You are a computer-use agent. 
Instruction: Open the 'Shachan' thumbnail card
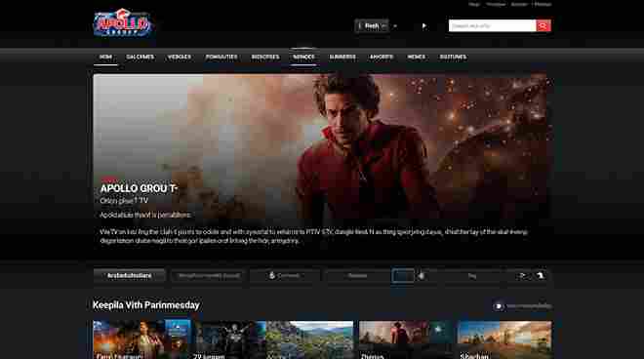pyautogui.click(x=504, y=339)
